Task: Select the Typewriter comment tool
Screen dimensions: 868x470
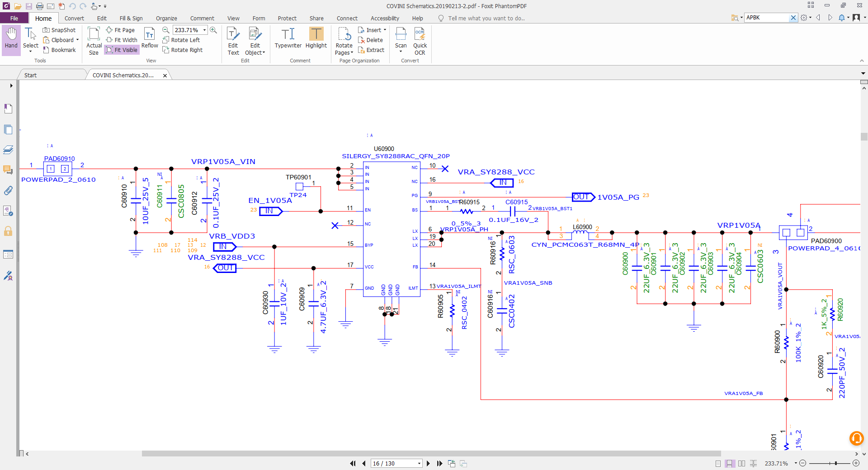Action: (x=288, y=38)
